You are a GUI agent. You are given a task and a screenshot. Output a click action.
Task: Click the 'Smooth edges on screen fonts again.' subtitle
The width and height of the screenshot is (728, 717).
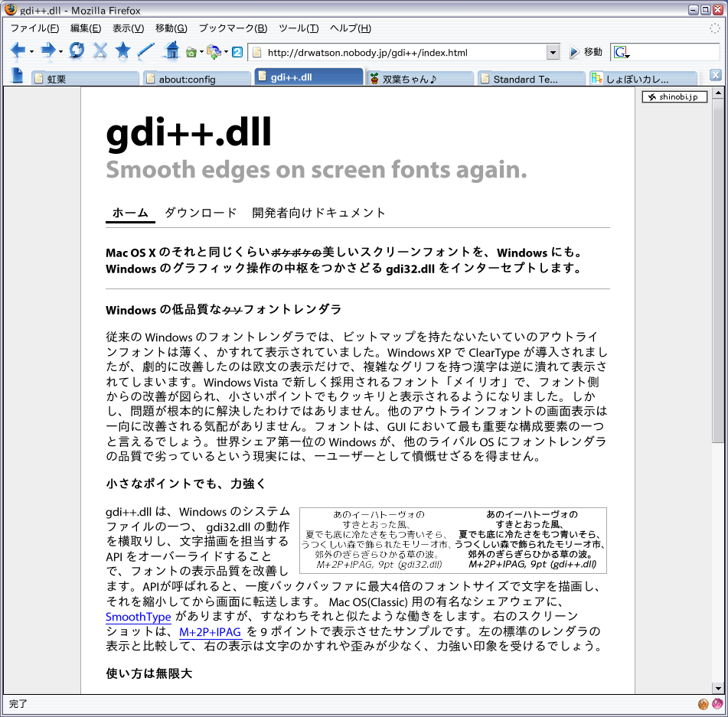click(x=317, y=170)
